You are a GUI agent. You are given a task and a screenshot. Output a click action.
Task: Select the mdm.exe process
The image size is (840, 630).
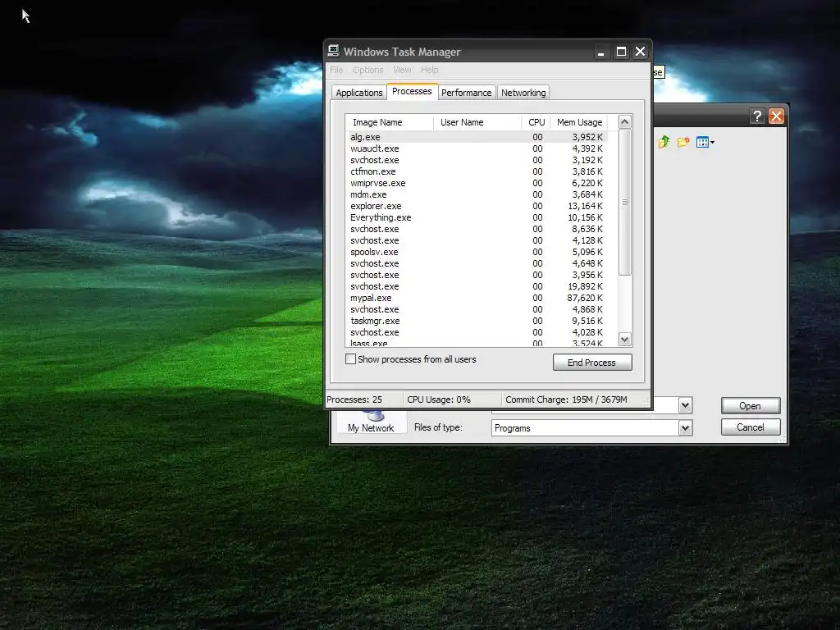478,194
